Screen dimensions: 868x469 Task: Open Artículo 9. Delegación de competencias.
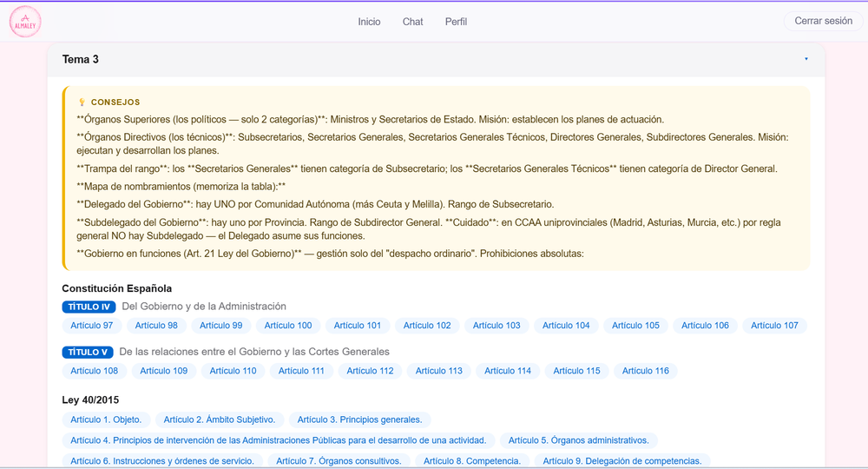coord(622,461)
